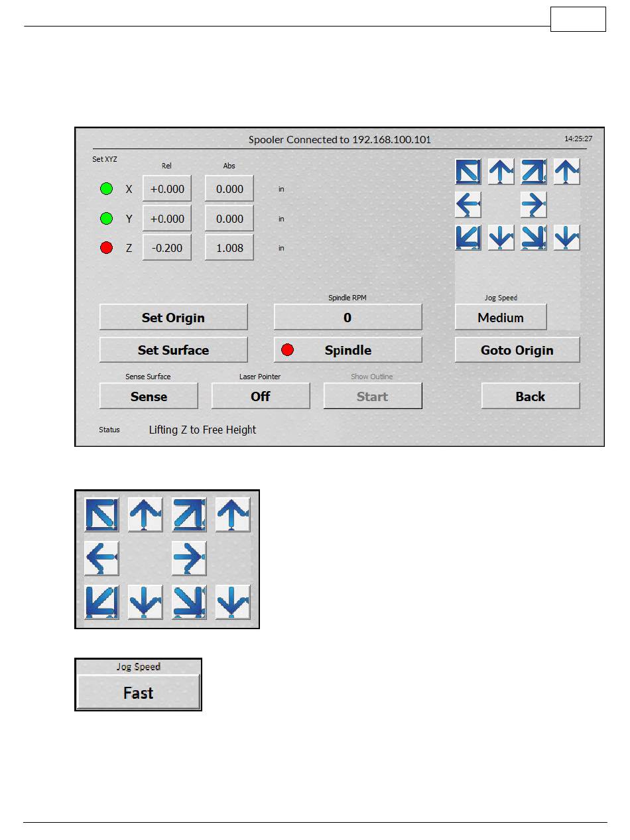The height and width of the screenshot is (840, 630).
Task: Click the Y-down jog arrow beside the down-left diagonal in the main panel
Action: 501,237
